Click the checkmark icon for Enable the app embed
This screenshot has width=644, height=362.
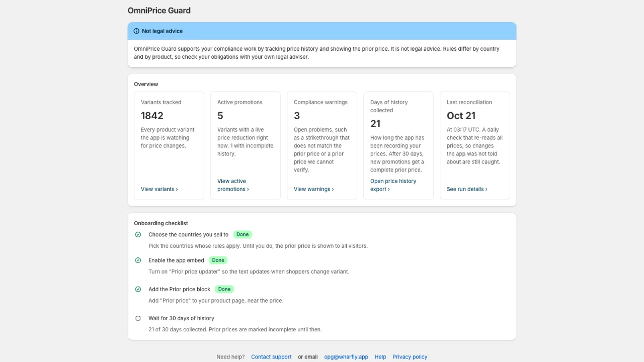tap(138, 260)
